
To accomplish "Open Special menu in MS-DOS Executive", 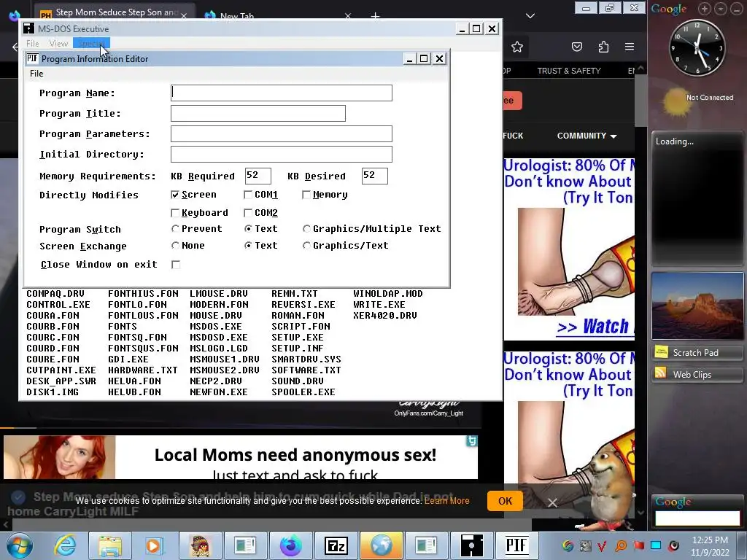I will (x=91, y=43).
